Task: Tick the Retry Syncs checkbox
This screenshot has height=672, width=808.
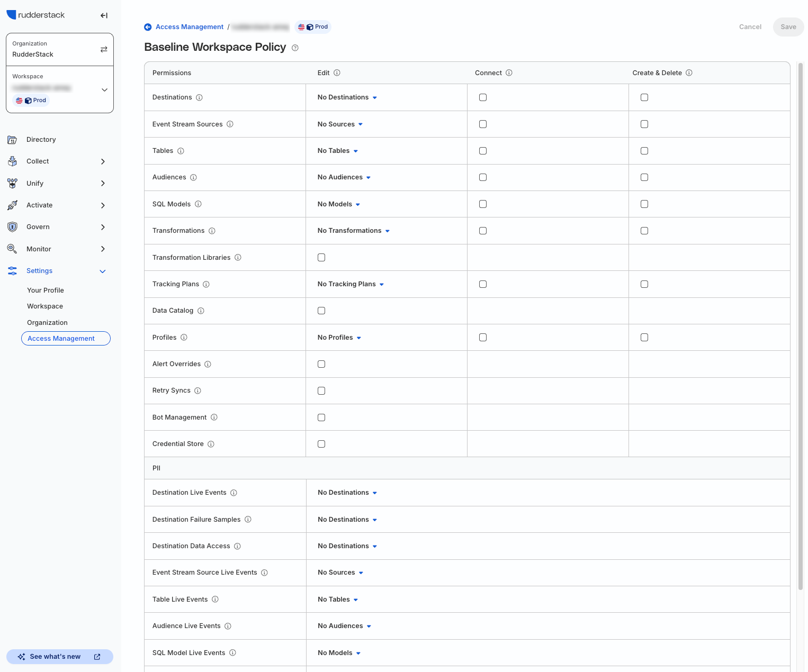Action: coord(321,391)
